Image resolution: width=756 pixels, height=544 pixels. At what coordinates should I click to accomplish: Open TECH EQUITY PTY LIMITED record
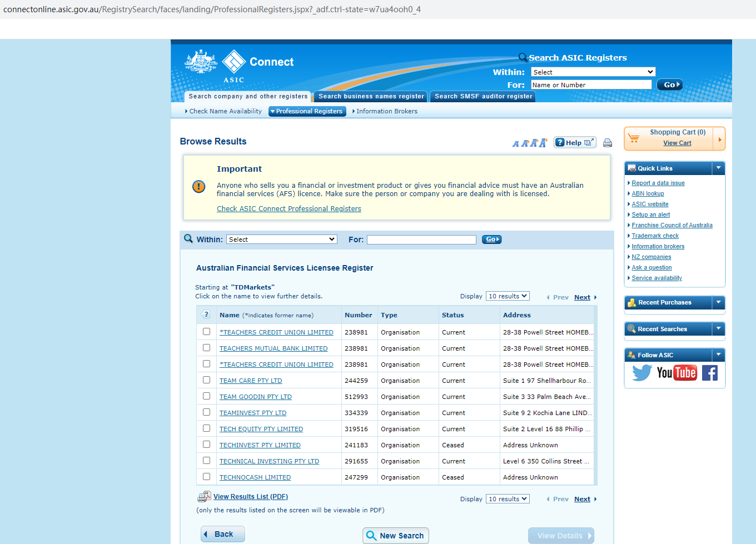[261, 429]
